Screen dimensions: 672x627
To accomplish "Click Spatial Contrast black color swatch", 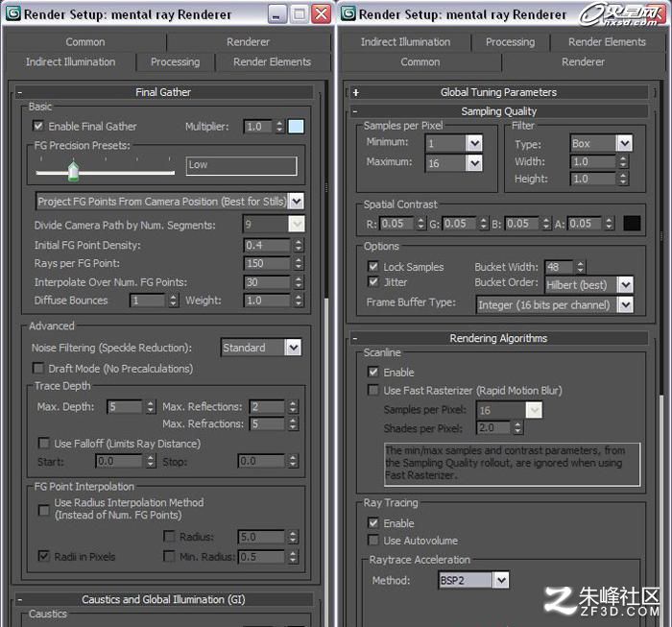I will tap(632, 224).
